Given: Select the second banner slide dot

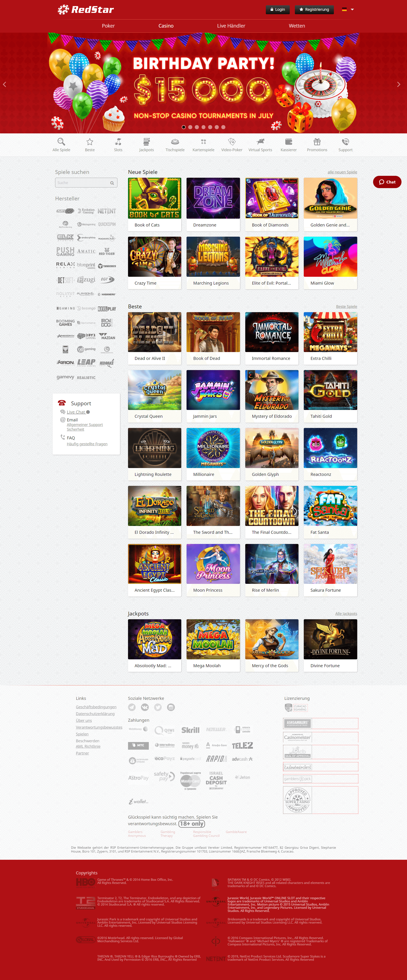Looking at the screenshot, I should click(190, 127).
